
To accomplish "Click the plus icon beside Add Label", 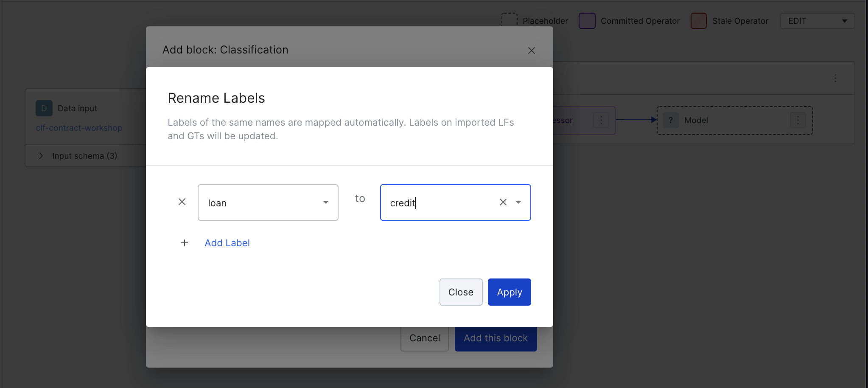I will coord(185,243).
